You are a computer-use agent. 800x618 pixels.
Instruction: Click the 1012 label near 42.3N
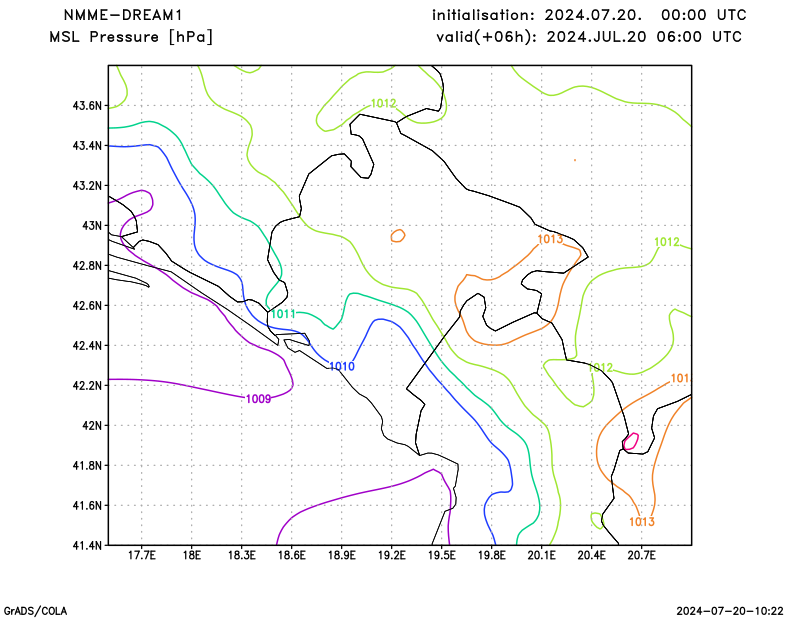[x=600, y=367]
